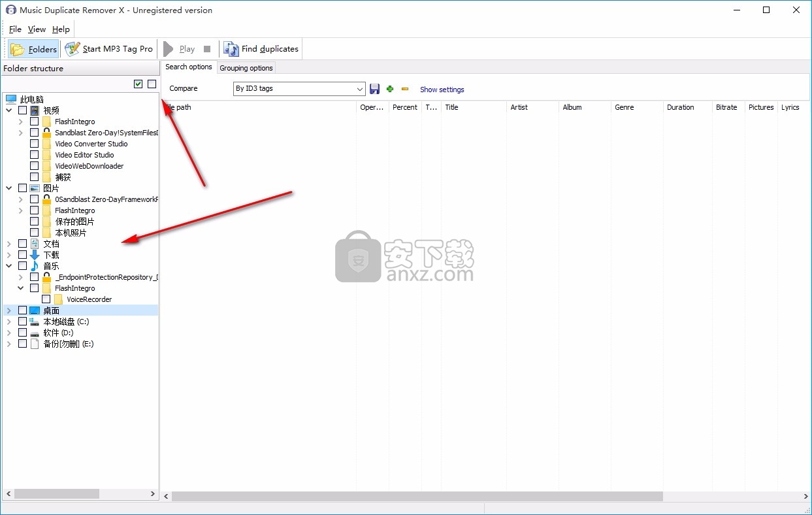This screenshot has width=812, height=515.
Task: Click the results list horizontal scrollbar thumb
Action: click(x=417, y=497)
